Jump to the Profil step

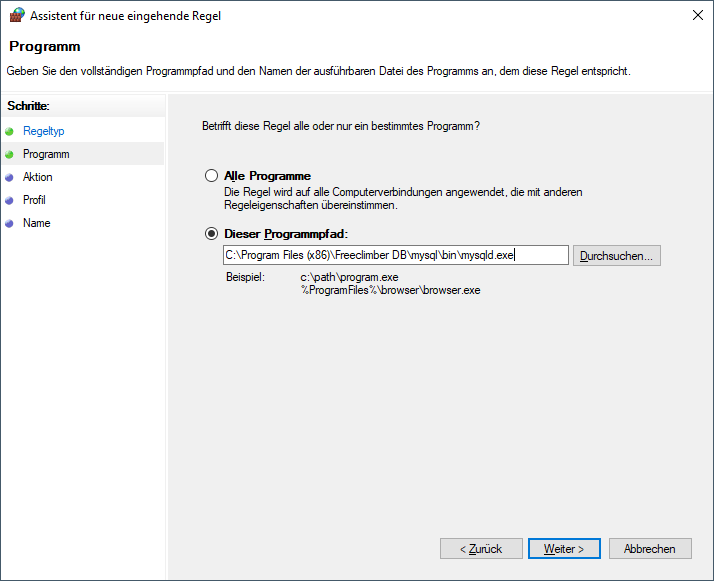[34, 200]
